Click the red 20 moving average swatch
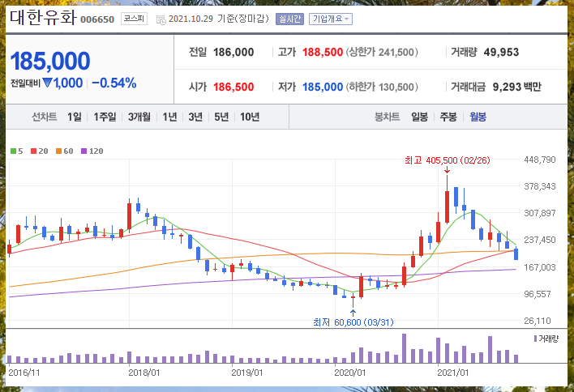The width and height of the screenshot is (574, 392). (x=34, y=151)
